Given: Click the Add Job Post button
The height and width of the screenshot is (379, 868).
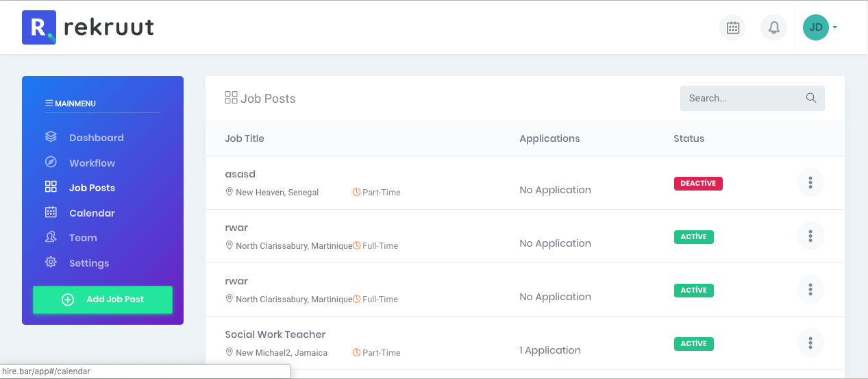Looking at the screenshot, I should pyautogui.click(x=103, y=299).
